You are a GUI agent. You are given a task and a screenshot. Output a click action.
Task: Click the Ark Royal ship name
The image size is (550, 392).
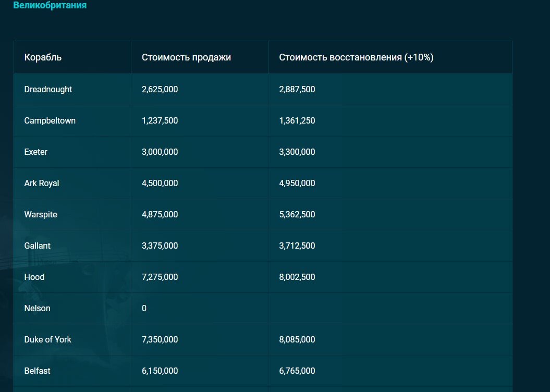(42, 183)
